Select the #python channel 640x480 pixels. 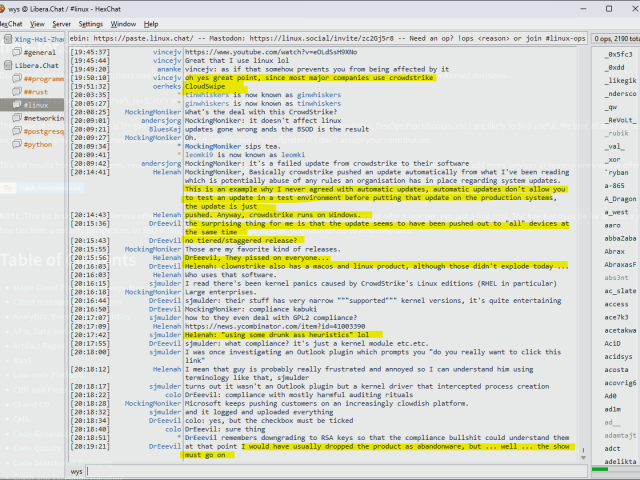pyautogui.click(x=38, y=144)
